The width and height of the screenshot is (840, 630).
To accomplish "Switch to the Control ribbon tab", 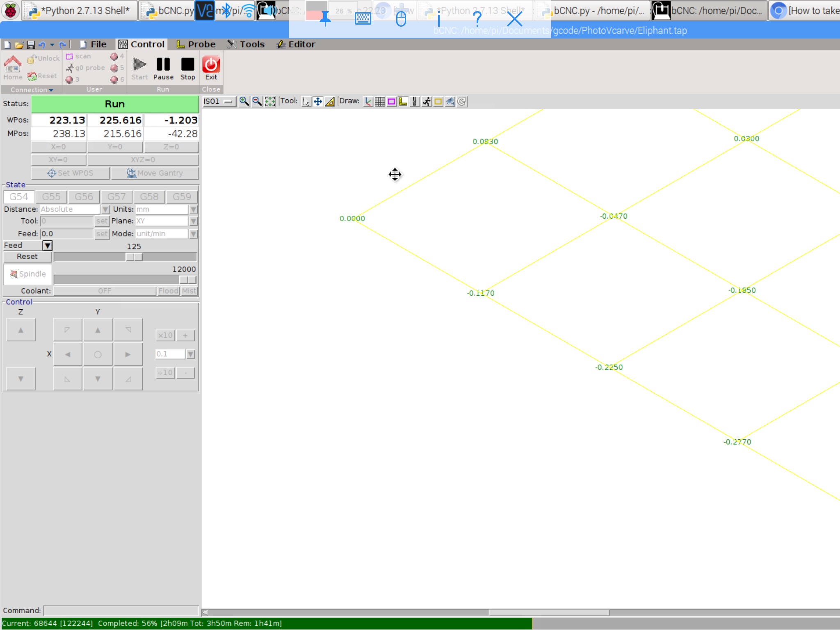I will 142,44.
